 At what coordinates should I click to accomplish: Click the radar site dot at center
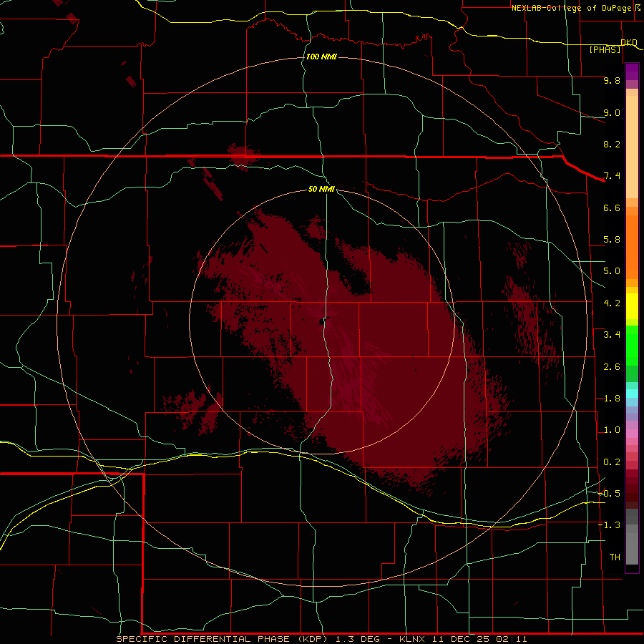(x=321, y=322)
